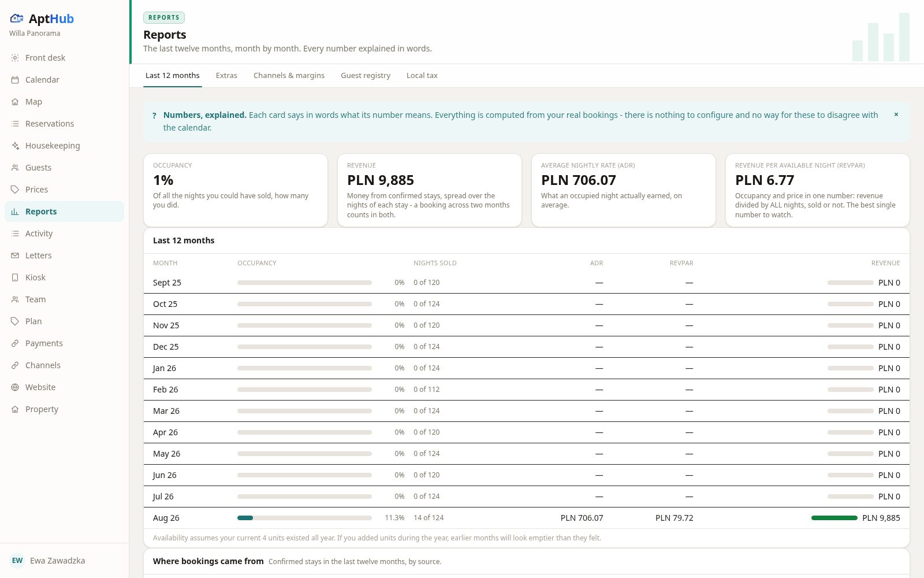Image resolution: width=924 pixels, height=578 pixels.
Task: Open the Reservations page
Action: 64,124
